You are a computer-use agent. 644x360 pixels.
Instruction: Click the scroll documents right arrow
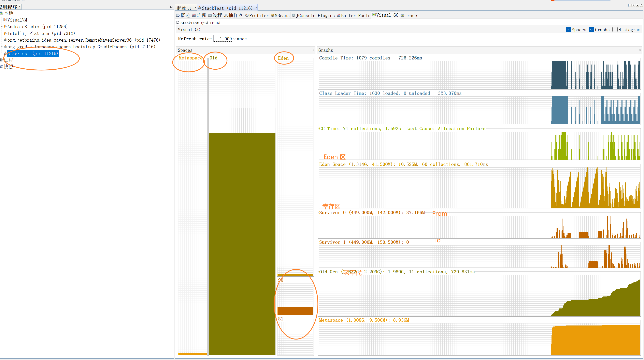[633, 5]
